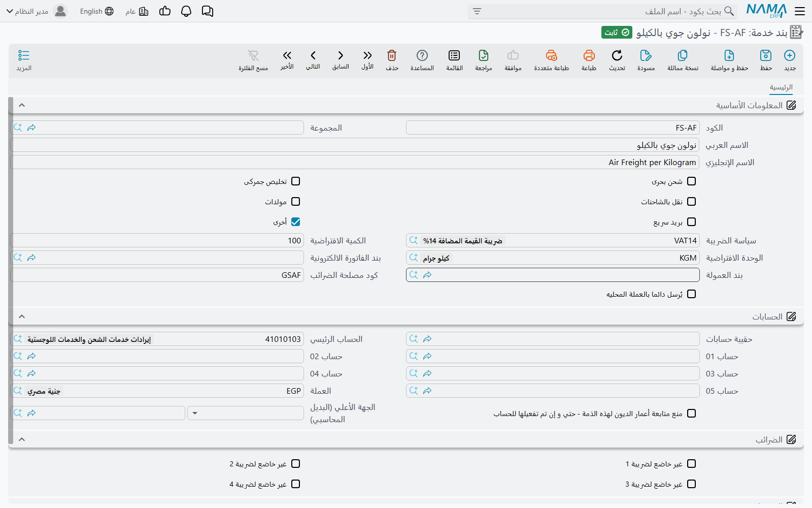Image resolution: width=812 pixels, height=508 pixels.
Task: Switch language to English
Action: coord(96,11)
